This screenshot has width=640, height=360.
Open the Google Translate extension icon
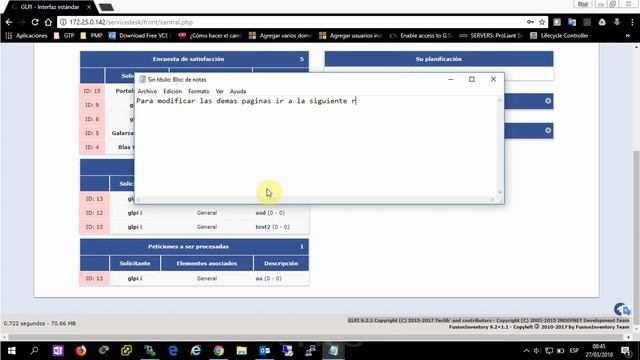(572, 22)
